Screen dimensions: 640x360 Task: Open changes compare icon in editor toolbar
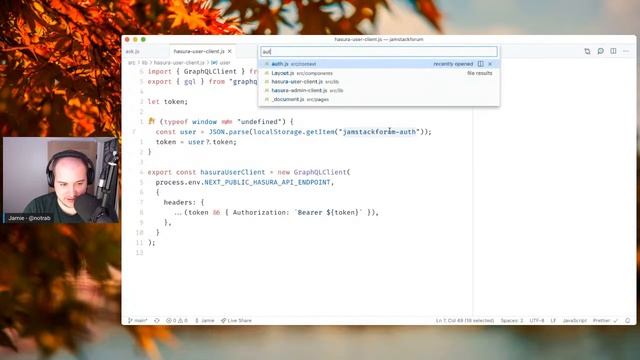coord(587,51)
